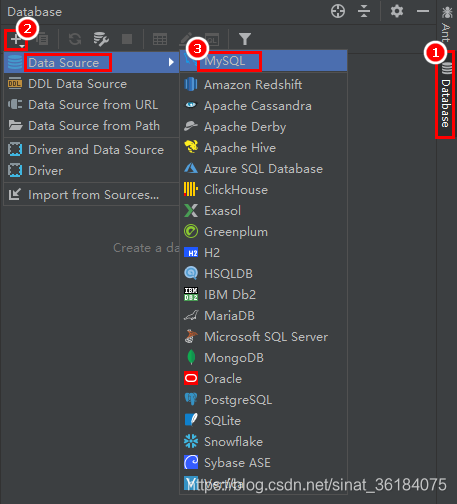457x504 pixels.
Task: Select Sybase ASE data source
Action: coord(263,463)
